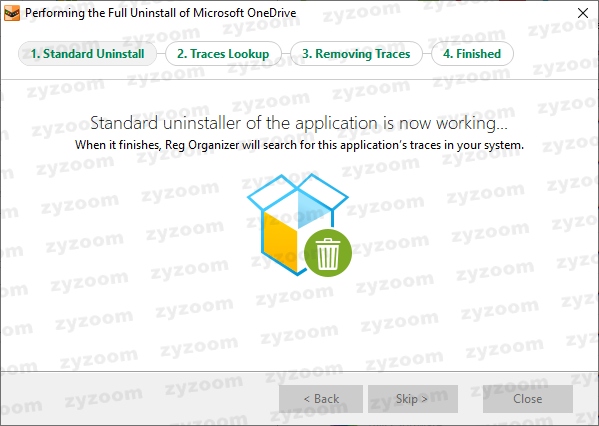
Task: Click the yellow side of the box graphic
Action: pyautogui.click(x=280, y=241)
